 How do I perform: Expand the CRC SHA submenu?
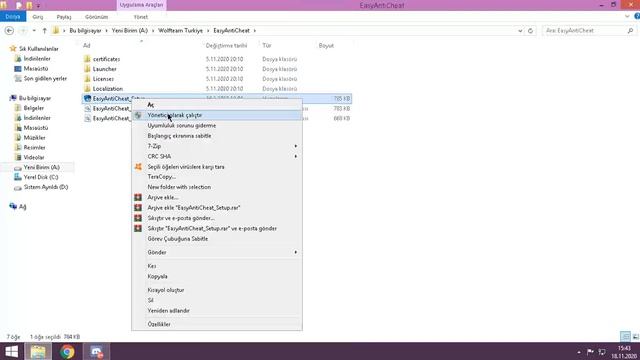click(x=296, y=156)
